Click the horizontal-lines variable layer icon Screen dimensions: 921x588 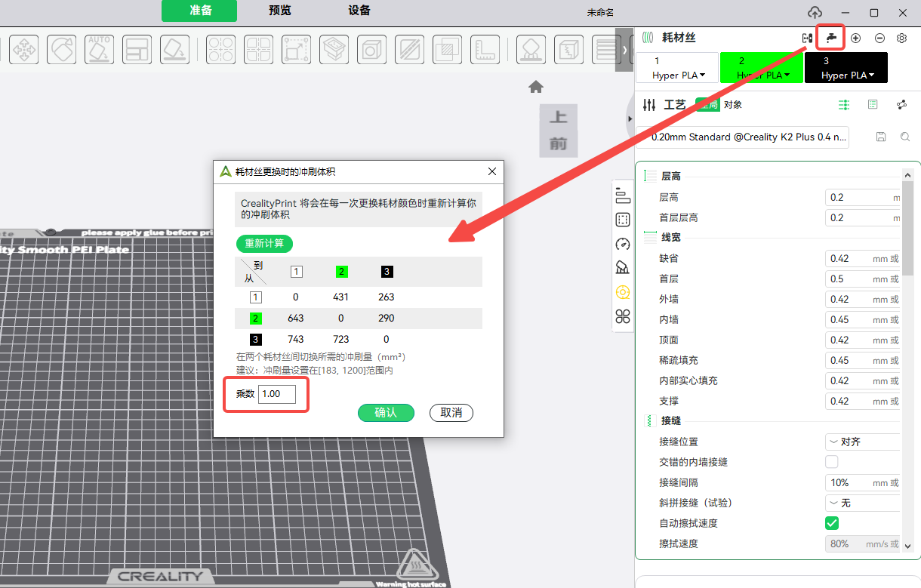point(606,50)
